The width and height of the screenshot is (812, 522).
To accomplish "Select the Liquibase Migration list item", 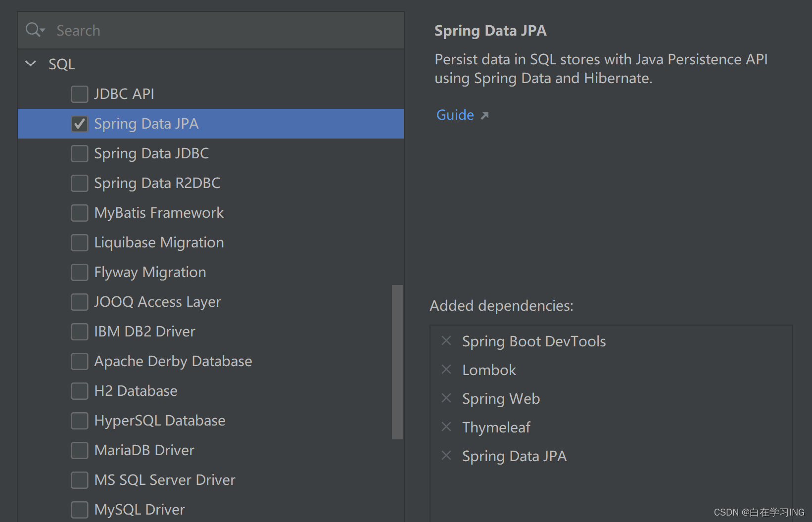I will [x=159, y=242].
